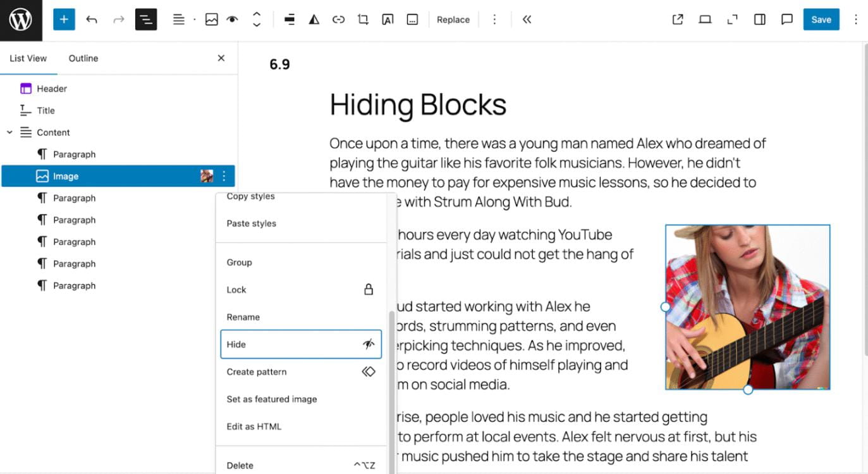The height and width of the screenshot is (474, 868).
Task: Collapse the Content block tree item
Action: [9, 132]
